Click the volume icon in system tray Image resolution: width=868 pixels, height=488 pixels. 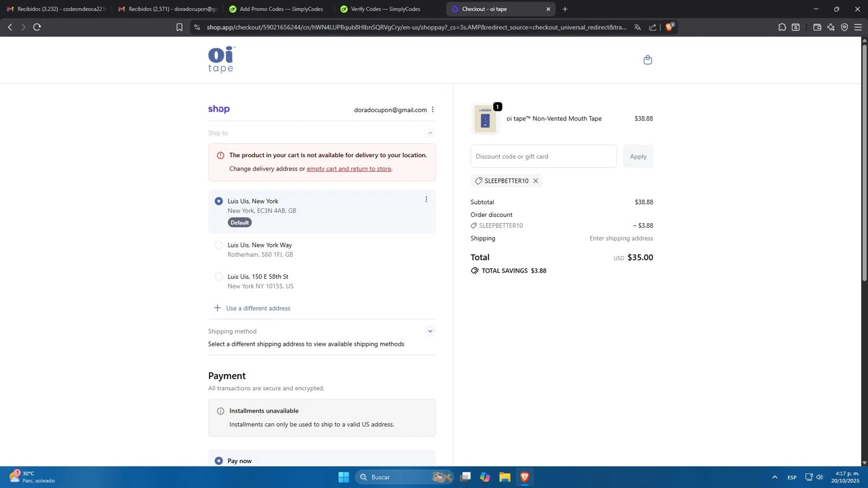819,477
